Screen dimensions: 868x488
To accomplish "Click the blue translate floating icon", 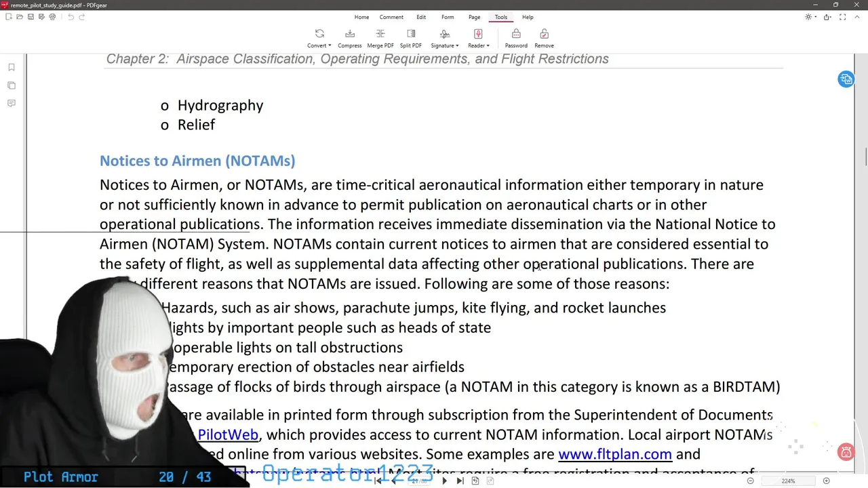I will pyautogui.click(x=846, y=79).
